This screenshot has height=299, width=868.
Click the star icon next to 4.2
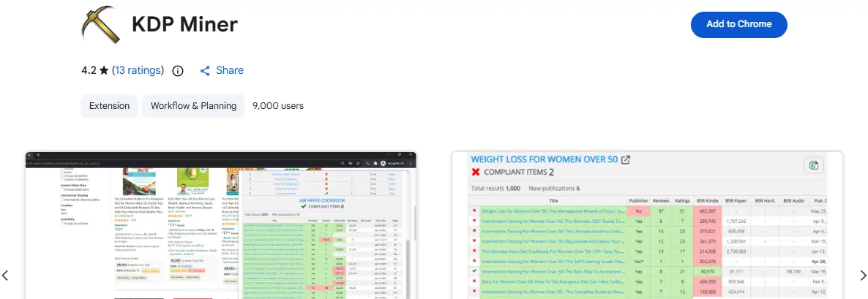pyautogui.click(x=104, y=71)
